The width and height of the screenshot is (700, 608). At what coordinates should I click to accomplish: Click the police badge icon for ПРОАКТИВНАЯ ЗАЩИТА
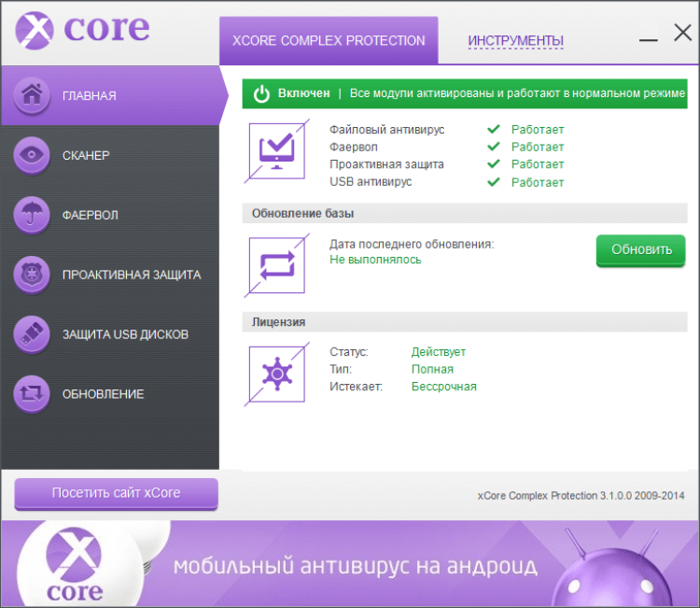[32, 275]
